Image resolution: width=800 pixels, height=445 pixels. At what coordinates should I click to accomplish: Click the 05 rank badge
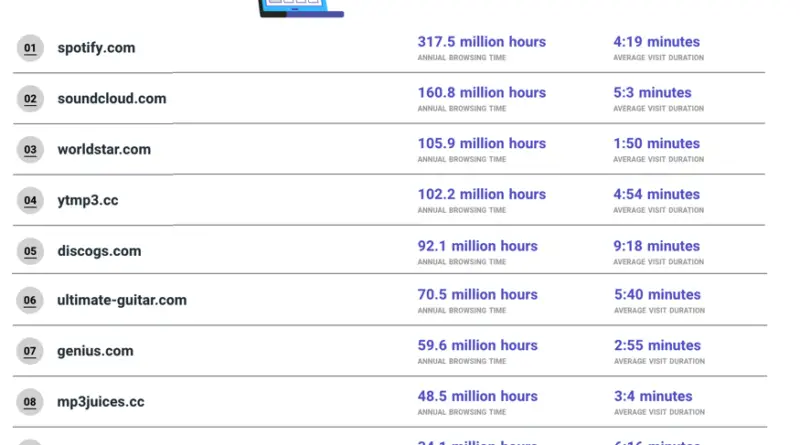[30, 251]
